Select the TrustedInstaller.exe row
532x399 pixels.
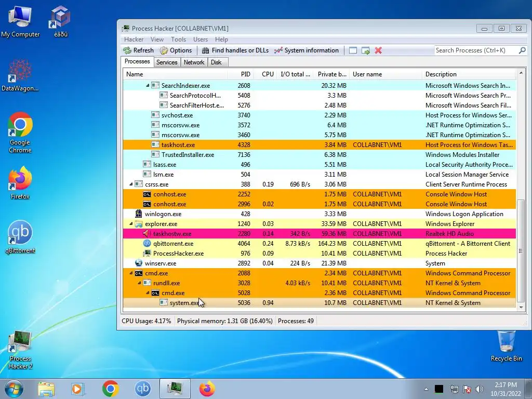[x=320, y=154]
